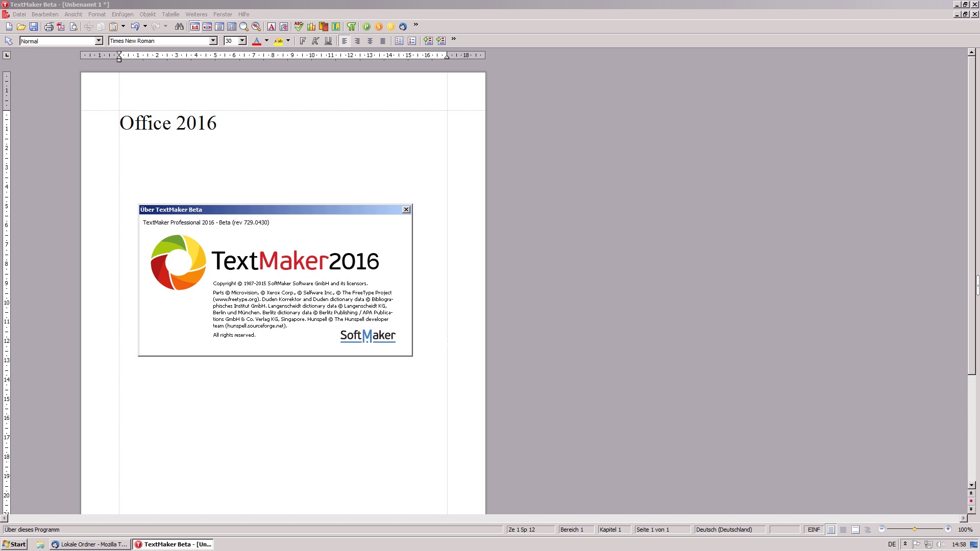Open the Format menu

coord(96,14)
